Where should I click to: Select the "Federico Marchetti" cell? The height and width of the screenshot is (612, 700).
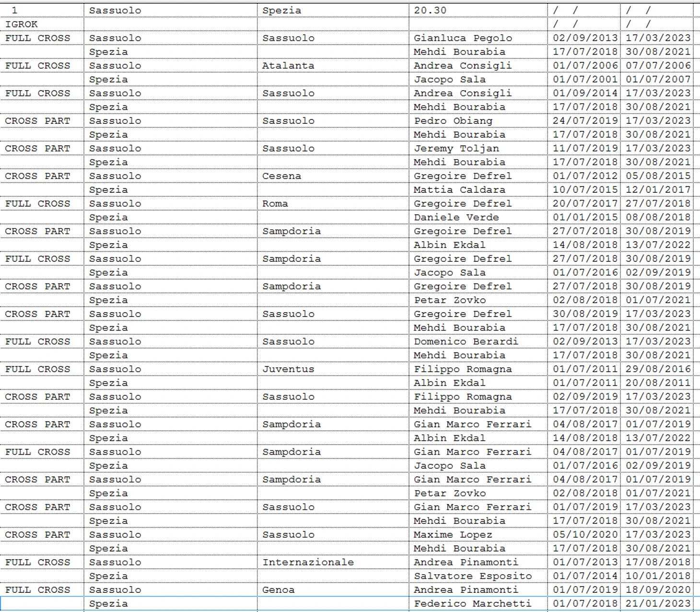tap(473, 604)
